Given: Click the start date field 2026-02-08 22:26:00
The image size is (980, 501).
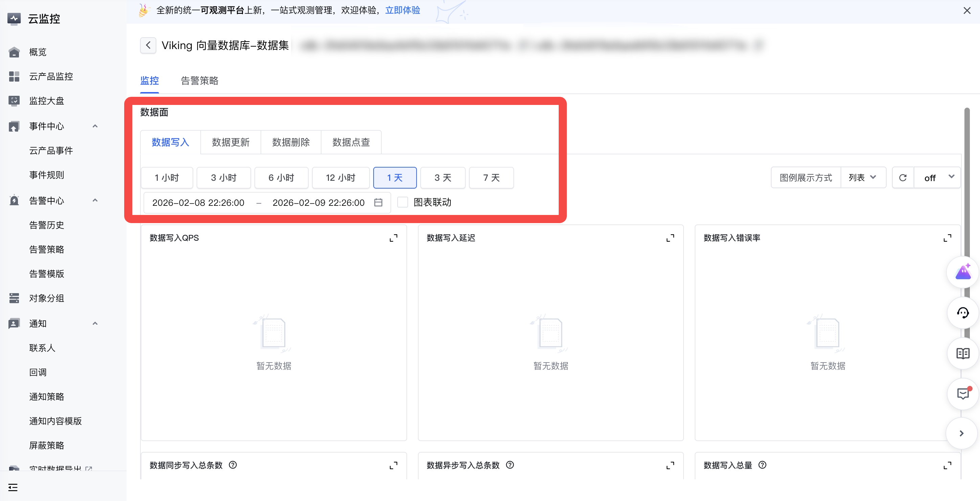Looking at the screenshot, I should pos(198,202).
